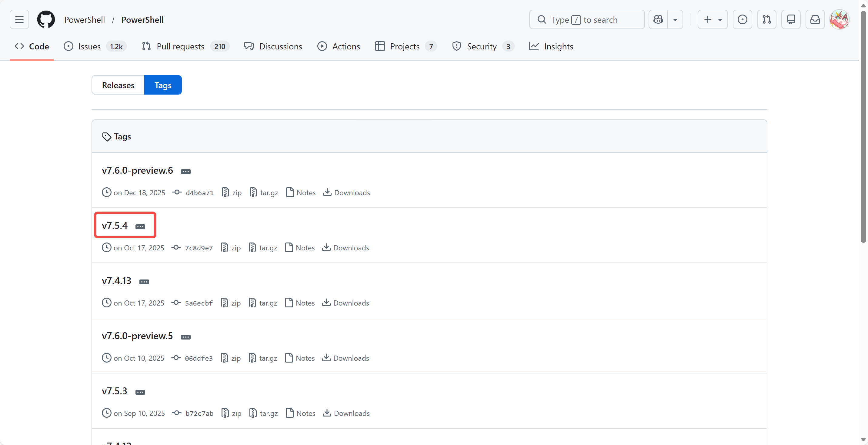Viewport: 868px width, 445px height.
Task: Open the Pull requests tab
Action: (x=180, y=46)
